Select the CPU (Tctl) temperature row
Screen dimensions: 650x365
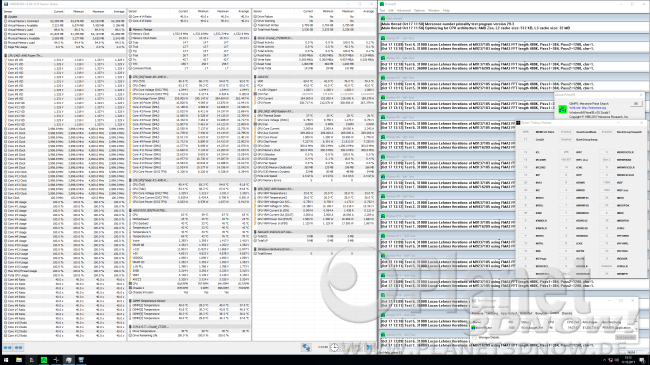coord(189,81)
